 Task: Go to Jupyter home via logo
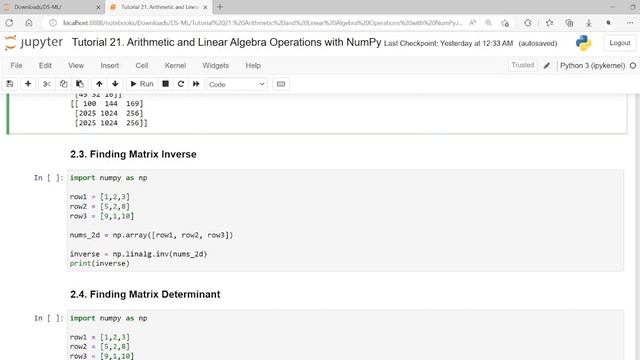(33, 42)
